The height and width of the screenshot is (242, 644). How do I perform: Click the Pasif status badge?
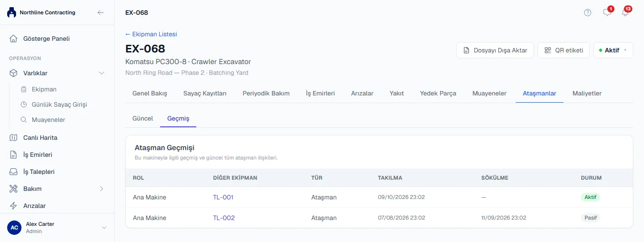(590, 218)
